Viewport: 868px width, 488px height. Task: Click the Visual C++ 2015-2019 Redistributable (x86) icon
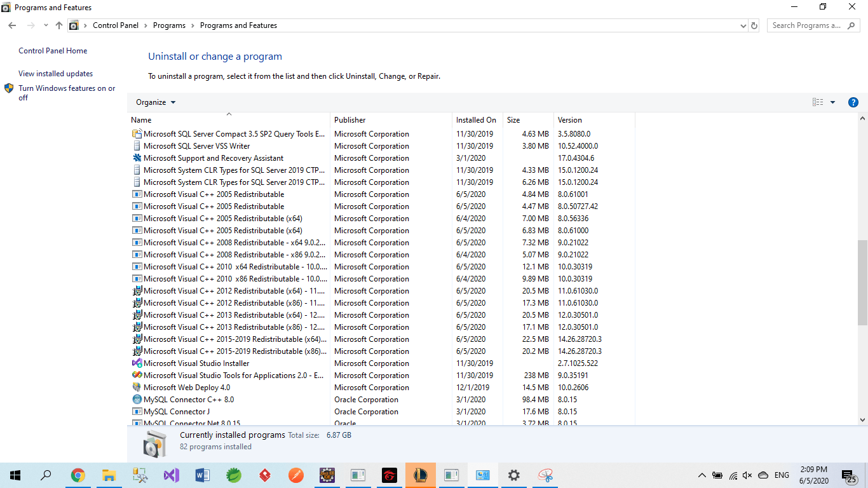137,351
